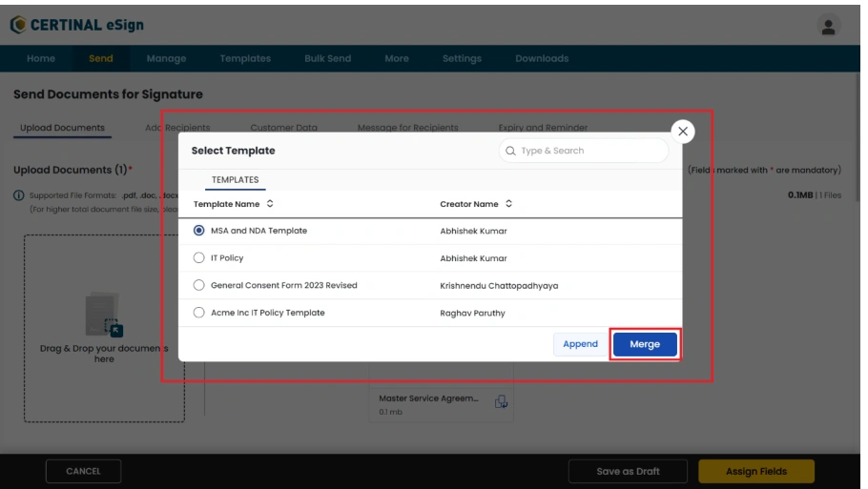Open the More menu

(x=397, y=58)
